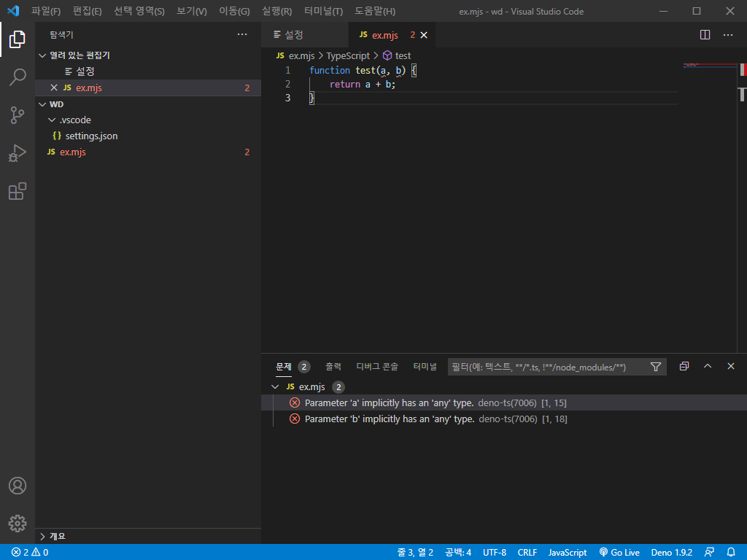The height and width of the screenshot is (560, 747).
Task: Open the Source Control view
Action: 18,115
